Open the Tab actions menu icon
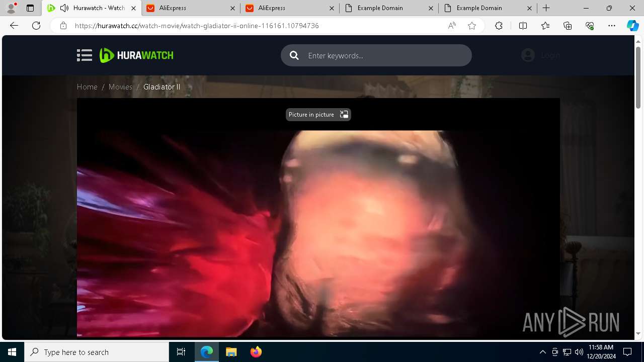The image size is (644, 362). [x=30, y=8]
